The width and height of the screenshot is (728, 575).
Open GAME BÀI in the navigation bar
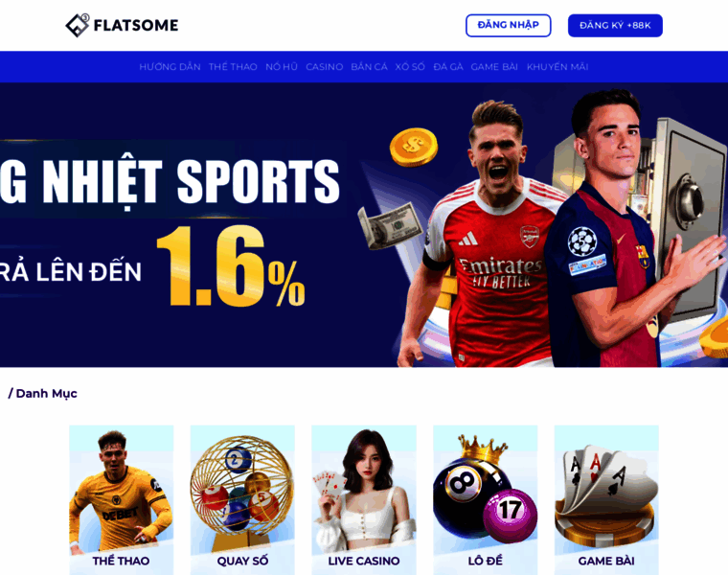[494, 67]
